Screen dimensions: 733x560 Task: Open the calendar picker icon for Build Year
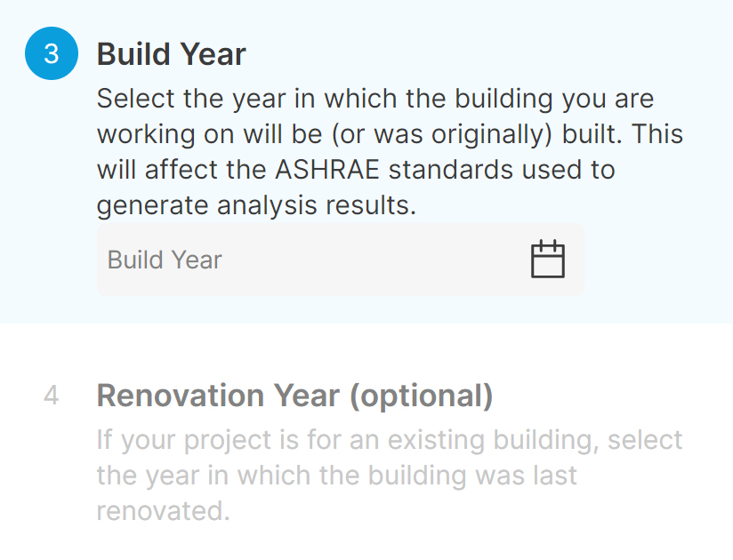pos(547,260)
